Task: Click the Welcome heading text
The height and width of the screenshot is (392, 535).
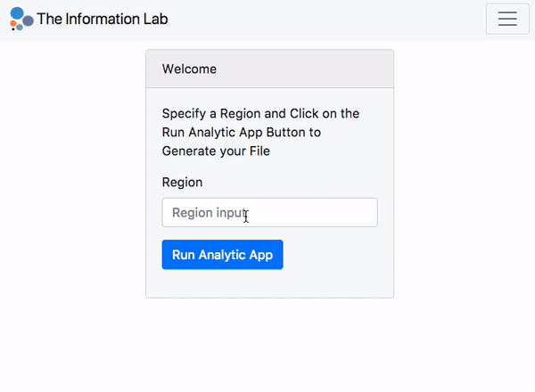Action: click(x=189, y=69)
